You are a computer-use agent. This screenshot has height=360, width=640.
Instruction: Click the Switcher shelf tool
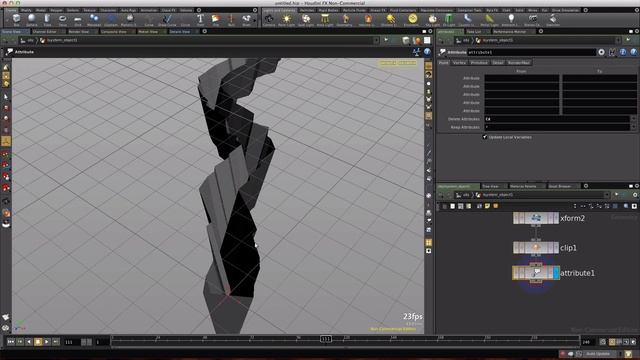click(553, 20)
